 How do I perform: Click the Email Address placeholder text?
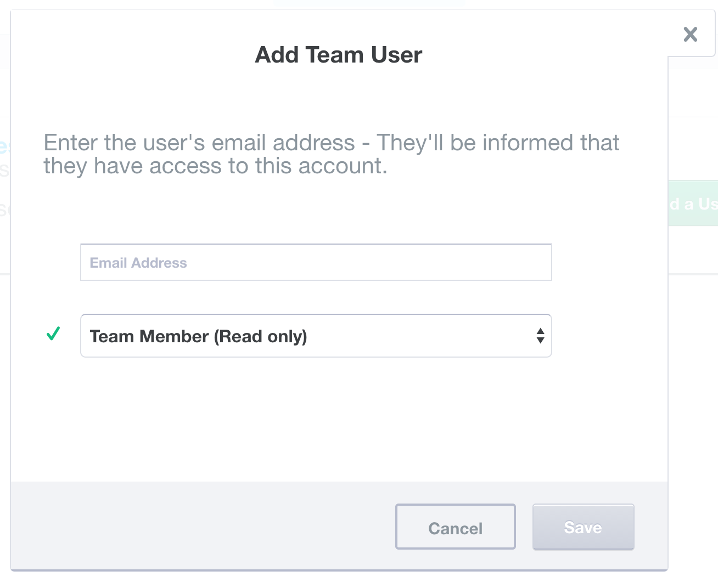[138, 263]
